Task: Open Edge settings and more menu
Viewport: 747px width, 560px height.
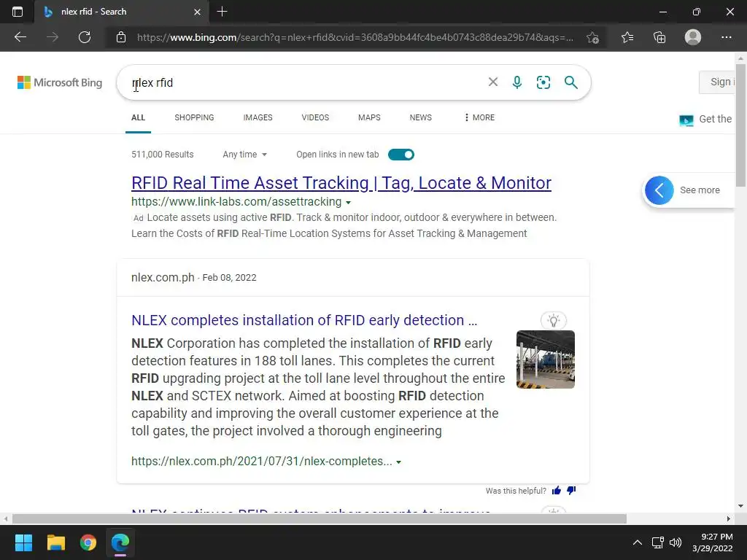Action: [x=726, y=37]
